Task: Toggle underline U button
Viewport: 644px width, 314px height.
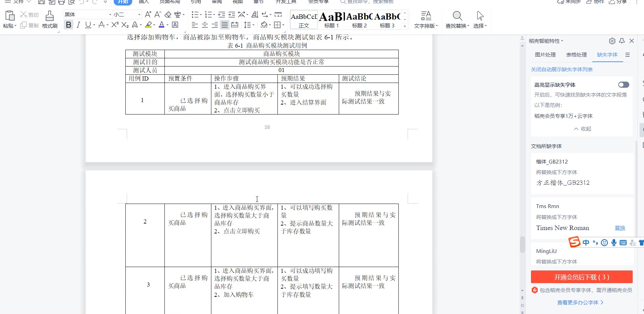Action: pos(88,25)
